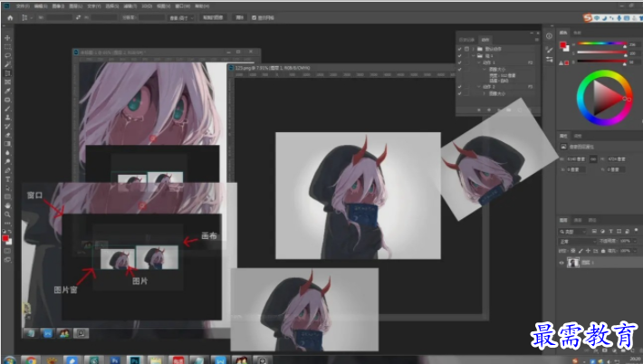Screen dimensions: 643x364
Task: Click the 前面的图像 button
Action: click(213, 17)
